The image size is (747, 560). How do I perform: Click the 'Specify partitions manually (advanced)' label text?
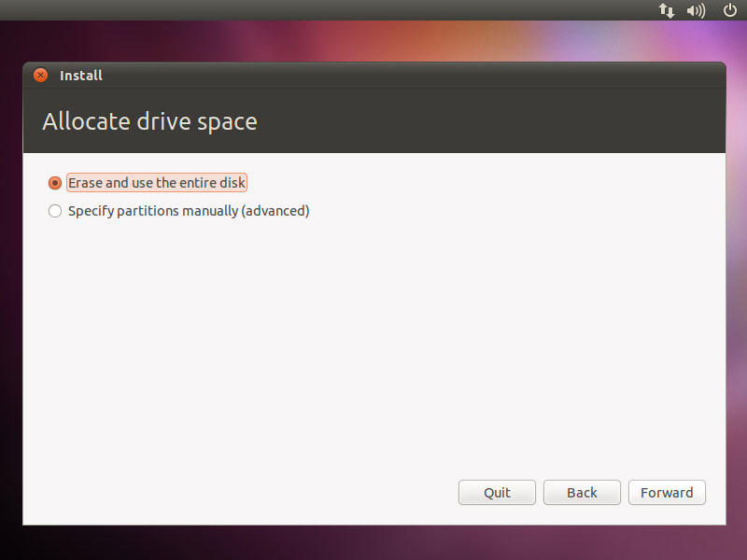[189, 211]
